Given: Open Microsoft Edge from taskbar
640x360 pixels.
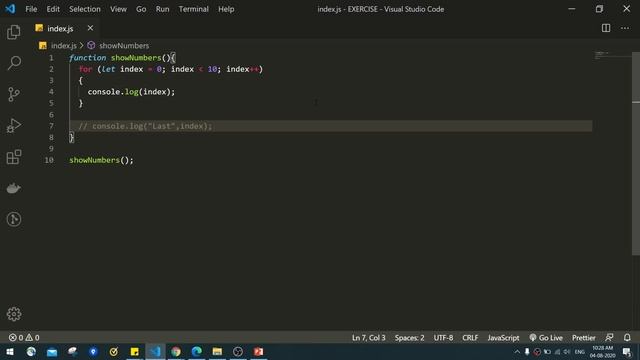Looking at the screenshot, I should pos(196,351).
